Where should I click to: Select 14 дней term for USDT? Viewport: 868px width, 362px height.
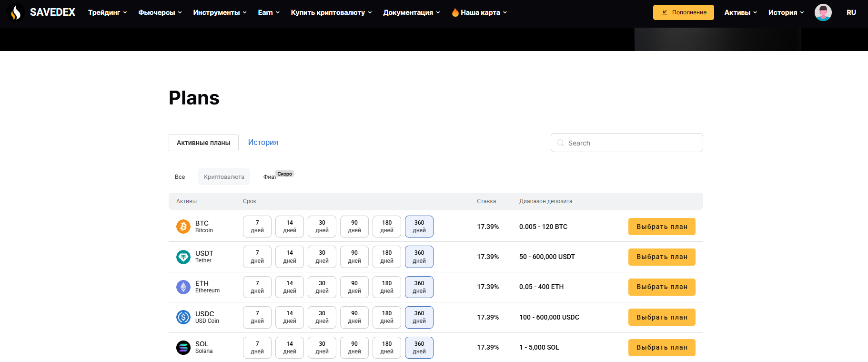pyautogui.click(x=290, y=257)
